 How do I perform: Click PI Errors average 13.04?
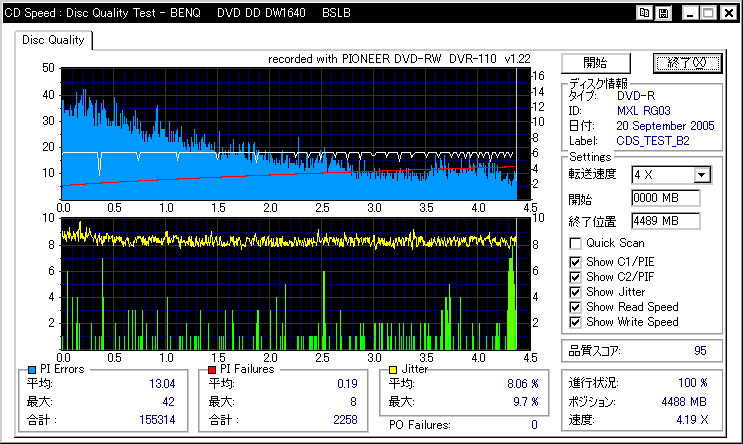162,384
